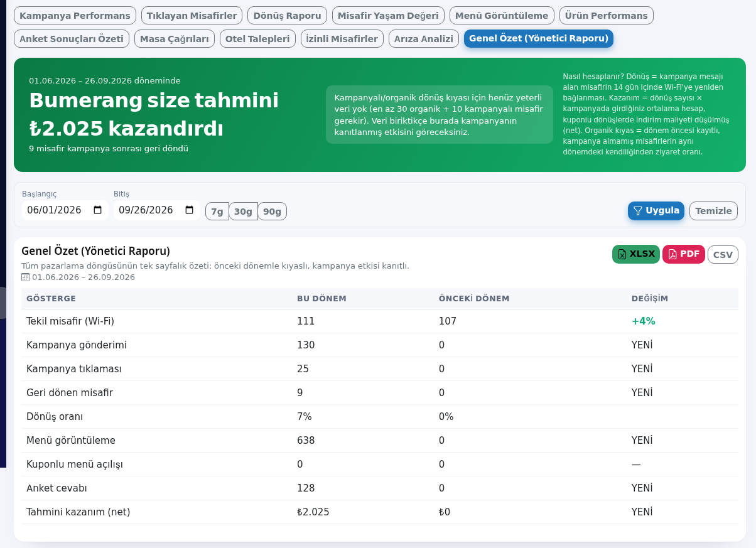View the Masa Çağrıları tab
Image resolution: width=756 pixels, height=548 pixels.
tap(175, 39)
